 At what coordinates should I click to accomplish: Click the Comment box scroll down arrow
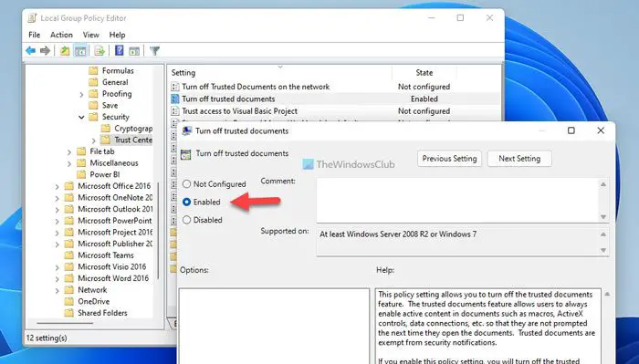[x=603, y=217]
